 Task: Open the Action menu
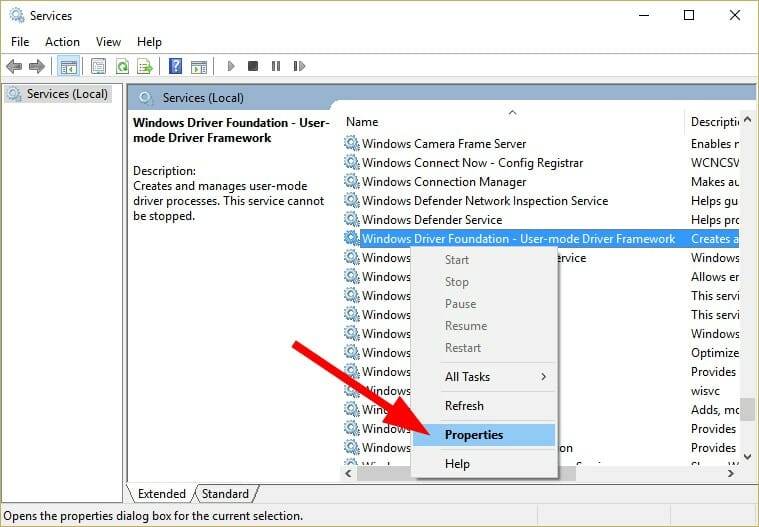[62, 42]
